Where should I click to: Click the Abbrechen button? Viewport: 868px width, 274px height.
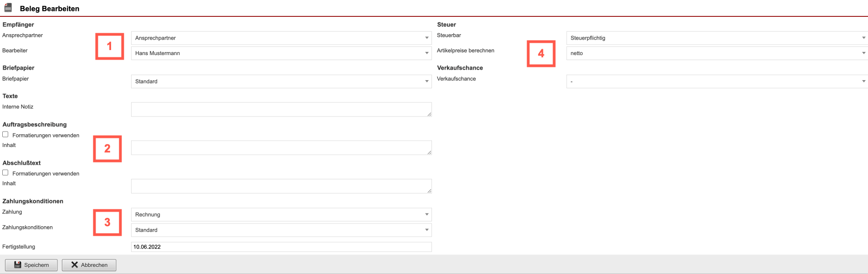tap(89, 265)
